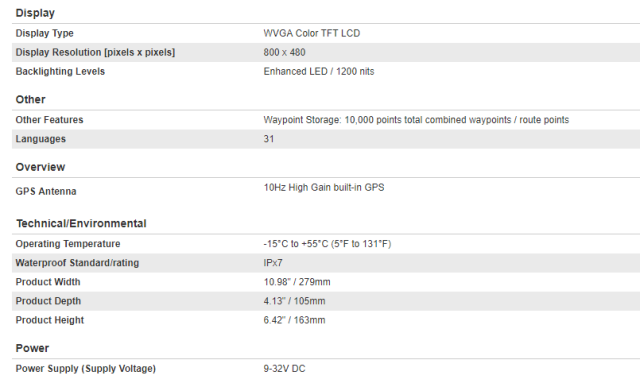The width and height of the screenshot is (640, 387).
Task: Click 10Hz High Gain built-in GPS text
Action: pos(324,187)
